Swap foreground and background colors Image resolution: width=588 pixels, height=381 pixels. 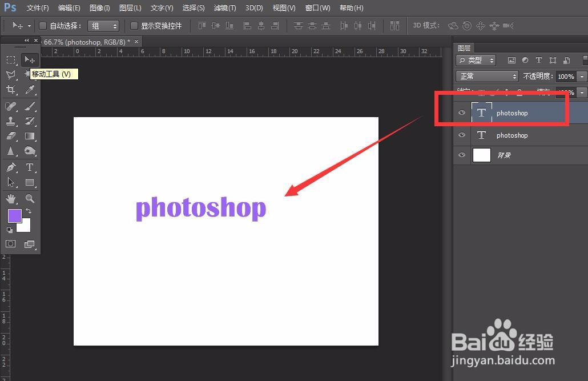point(29,211)
